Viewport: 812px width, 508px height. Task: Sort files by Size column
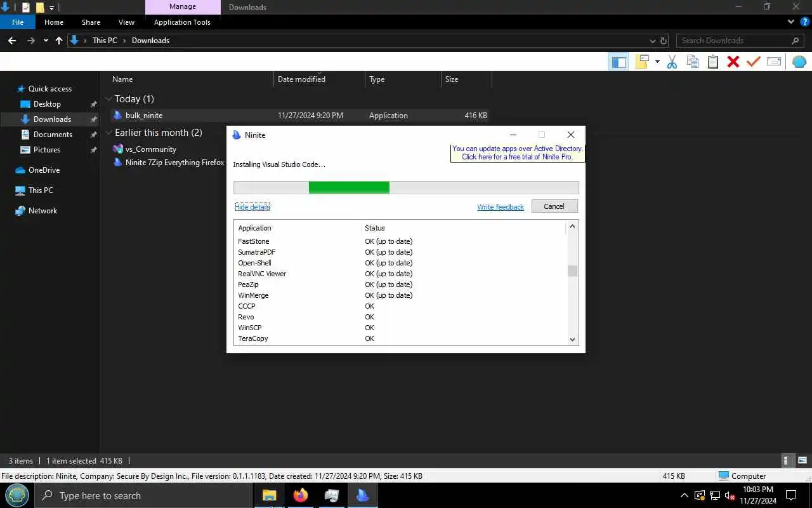point(466,79)
